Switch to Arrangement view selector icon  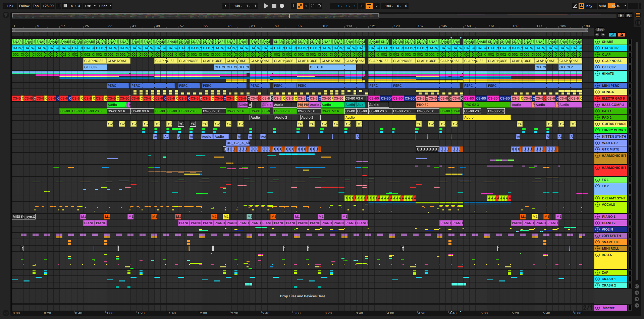pyautogui.click(x=638, y=15)
